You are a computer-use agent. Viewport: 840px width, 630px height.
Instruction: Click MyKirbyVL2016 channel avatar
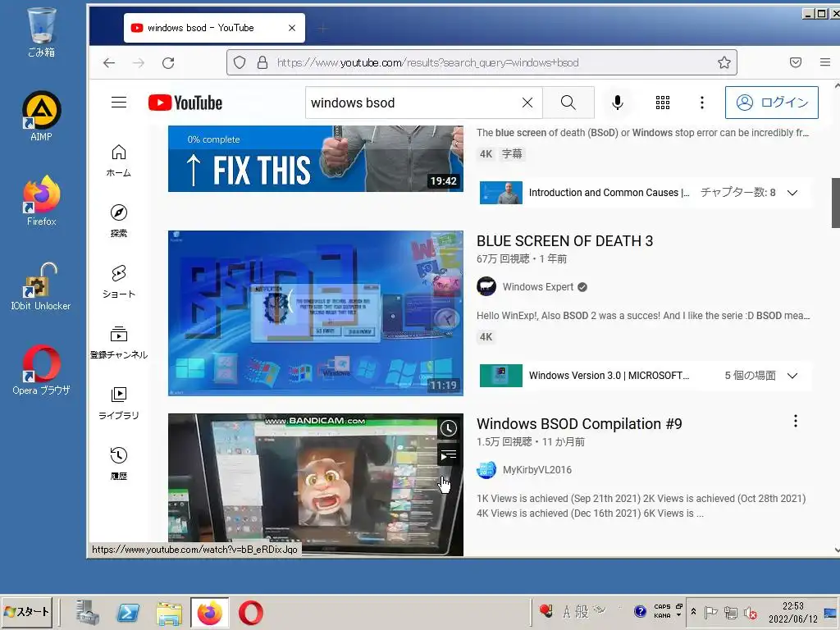pos(486,470)
